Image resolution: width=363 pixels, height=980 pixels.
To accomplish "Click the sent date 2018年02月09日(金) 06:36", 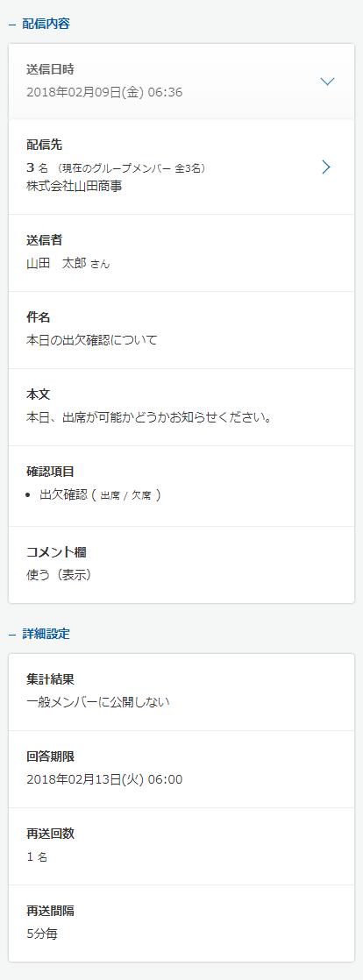I will pos(104,93).
